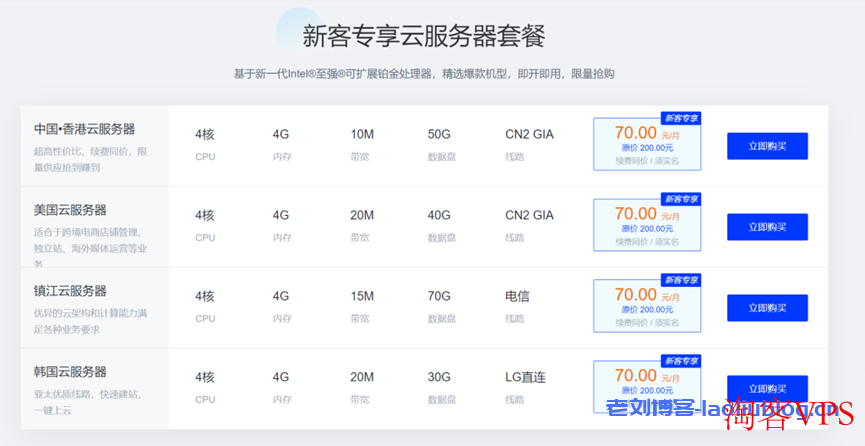Select CN2 GIA line in 美国 row
Screen dimensions: 865x446
tap(529, 215)
